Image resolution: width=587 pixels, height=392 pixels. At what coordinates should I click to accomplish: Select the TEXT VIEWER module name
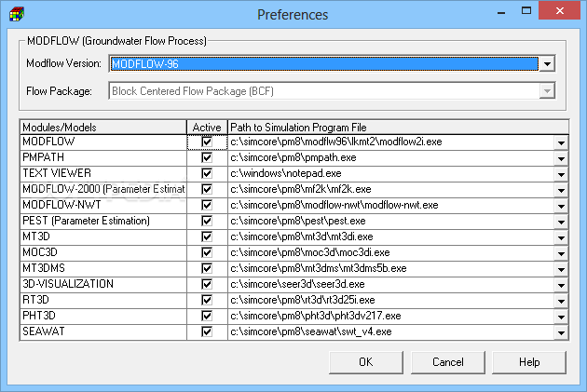pyautogui.click(x=103, y=173)
